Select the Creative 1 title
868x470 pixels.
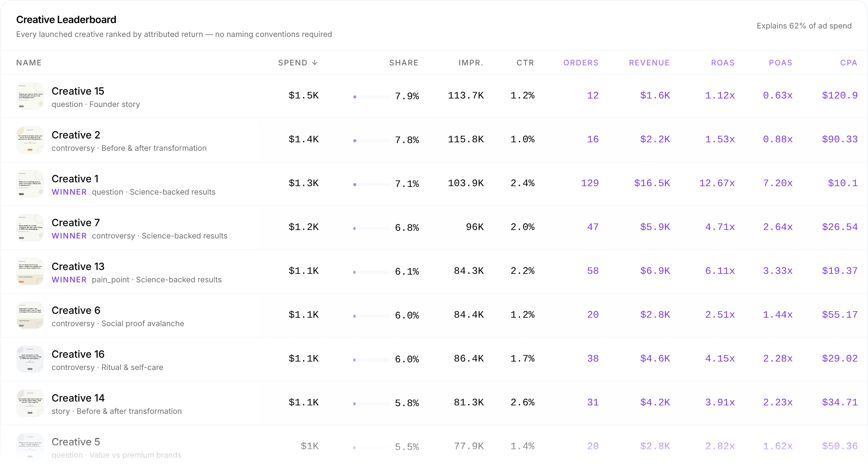75,179
